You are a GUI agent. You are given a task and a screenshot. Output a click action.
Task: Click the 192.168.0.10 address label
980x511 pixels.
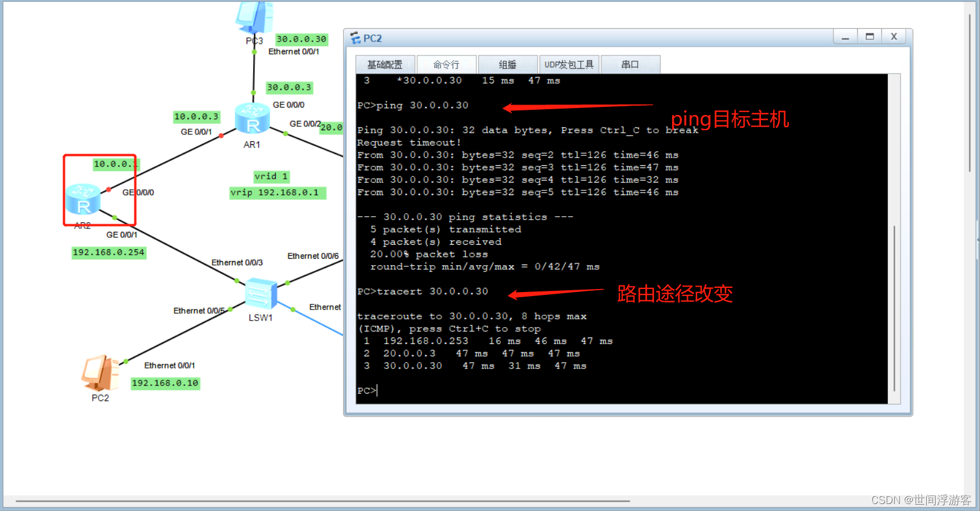(x=165, y=383)
